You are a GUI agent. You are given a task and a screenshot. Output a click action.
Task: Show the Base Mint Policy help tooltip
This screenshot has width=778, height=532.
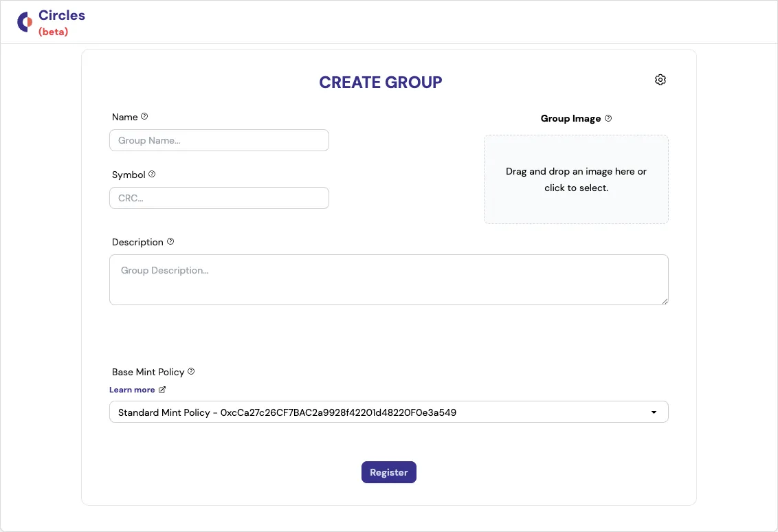pos(191,372)
